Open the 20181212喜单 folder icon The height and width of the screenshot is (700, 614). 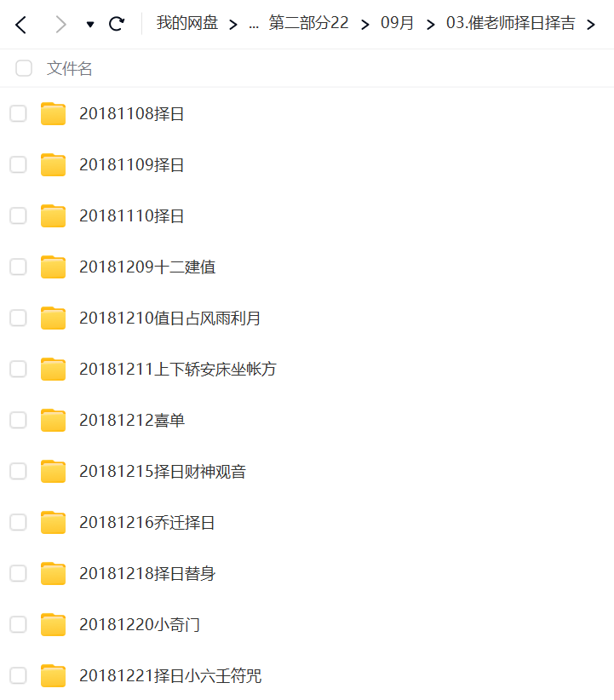(53, 420)
